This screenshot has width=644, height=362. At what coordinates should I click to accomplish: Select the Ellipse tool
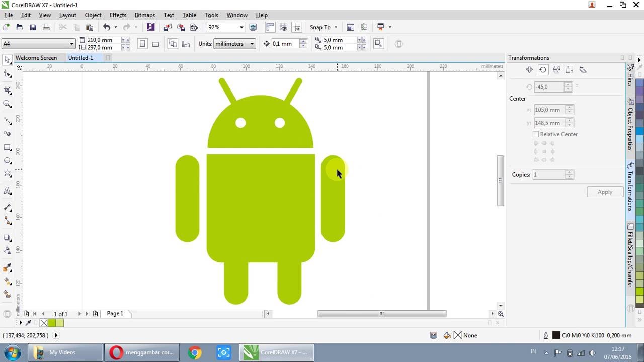click(7, 161)
